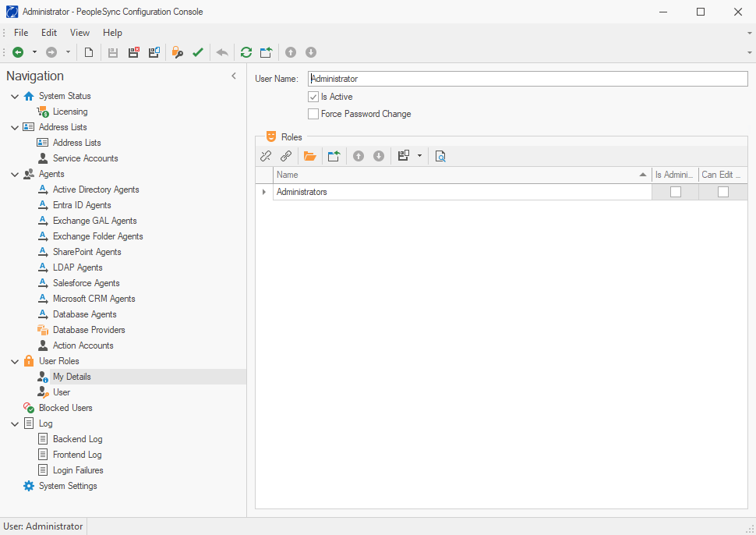Click the unlink (broken chain) icon in Roles
Viewport: 756px width, 535px height.
pyautogui.click(x=266, y=156)
